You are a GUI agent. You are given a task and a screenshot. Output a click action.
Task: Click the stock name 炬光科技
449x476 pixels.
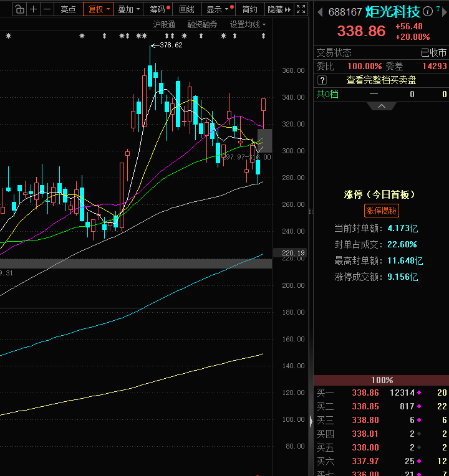coord(392,12)
